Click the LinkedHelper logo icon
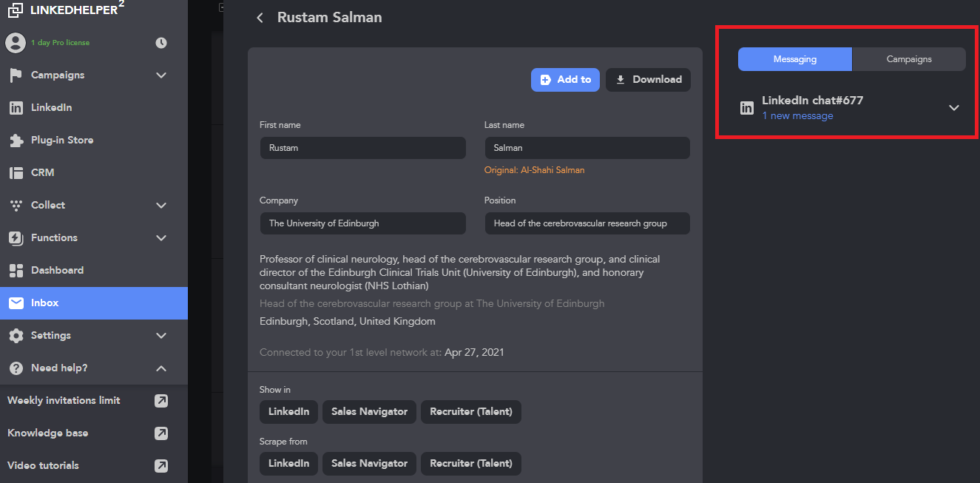This screenshot has height=483, width=980. 16,10
